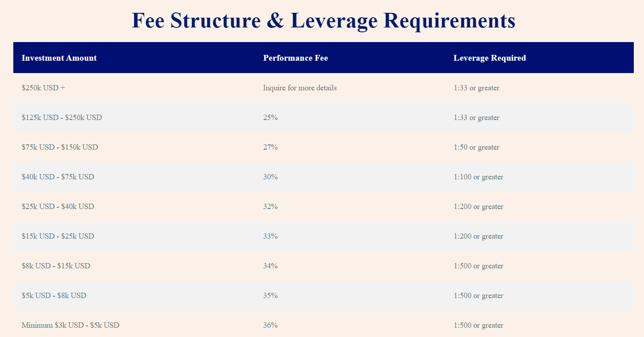Click the 1:50 or greater leverage cell

(476, 147)
